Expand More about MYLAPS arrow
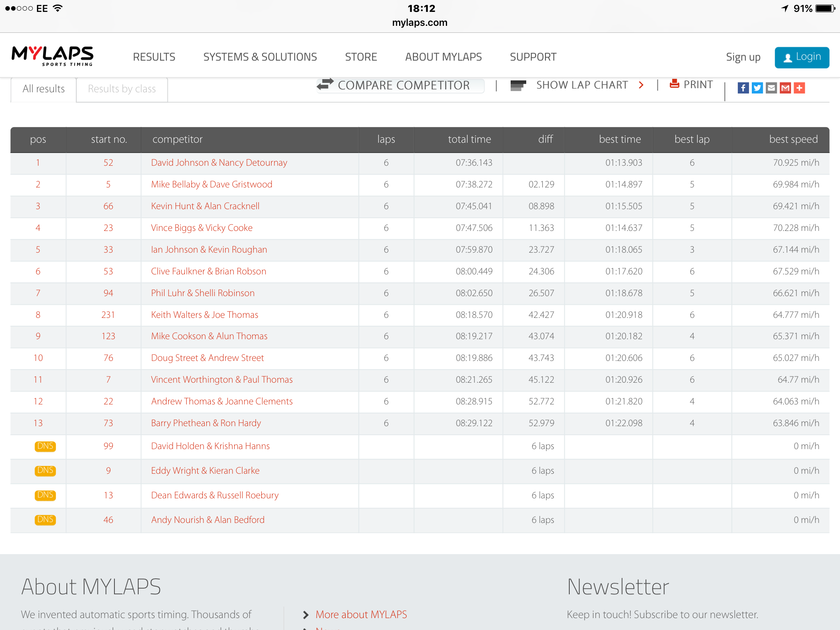840x630 pixels. tap(306, 615)
